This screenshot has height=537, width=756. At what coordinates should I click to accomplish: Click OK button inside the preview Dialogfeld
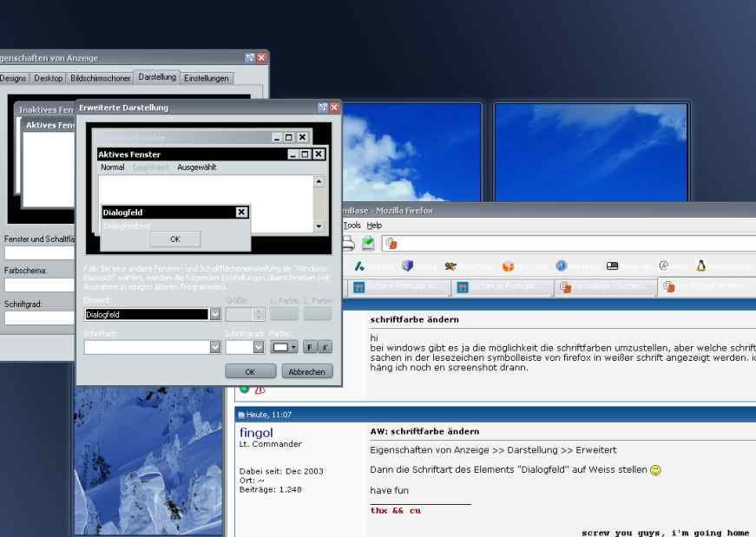[175, 239]
